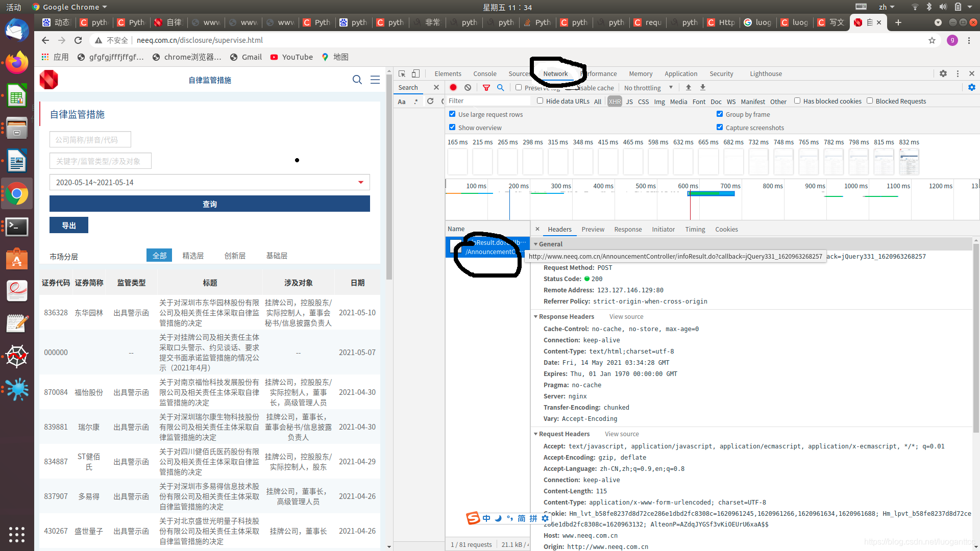Screen dimensions: 980x551
Task: Click the XHR filter tab in Network panel
Action: pyautogui.click(x=614, y=101)
